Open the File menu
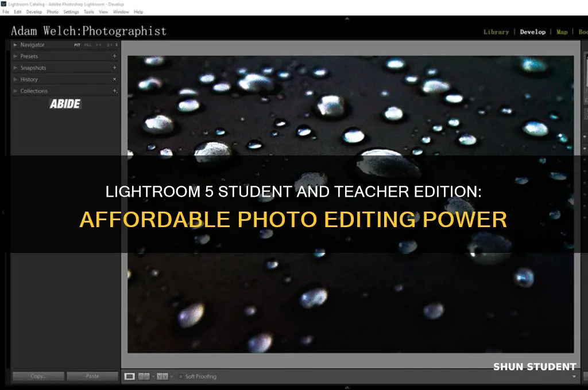Viewport: 588px width, 390px height. click(6, 12)
